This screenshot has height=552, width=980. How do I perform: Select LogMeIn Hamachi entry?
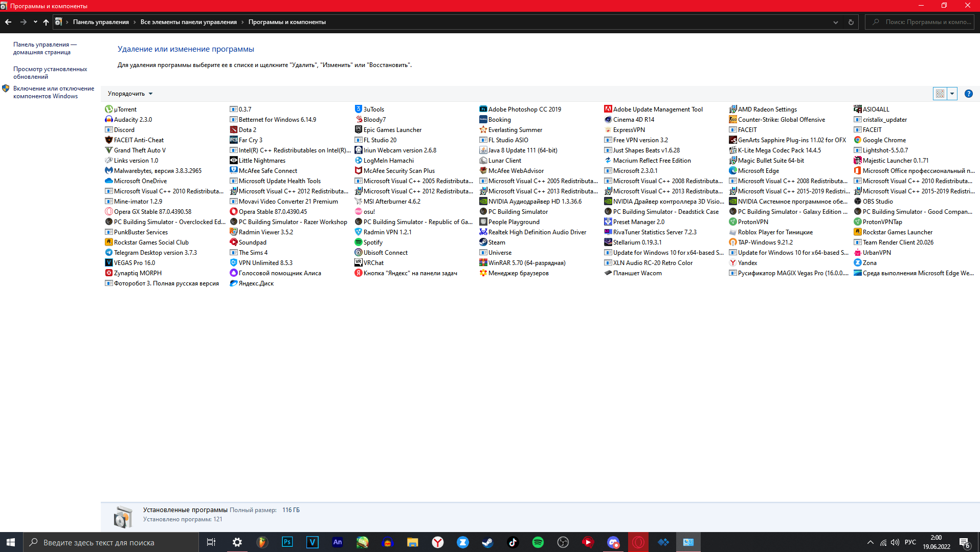(384, 160)
